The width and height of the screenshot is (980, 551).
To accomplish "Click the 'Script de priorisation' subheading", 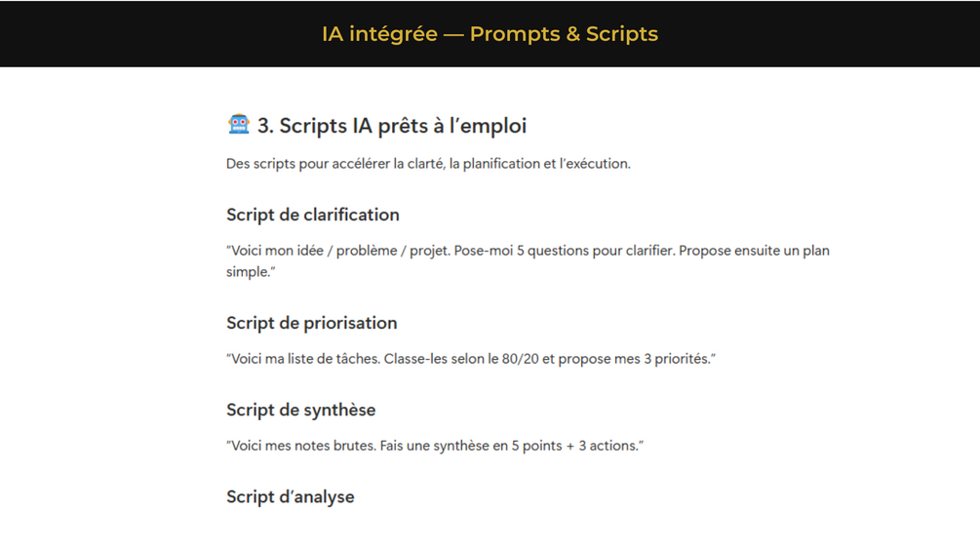I will point(311,323).
